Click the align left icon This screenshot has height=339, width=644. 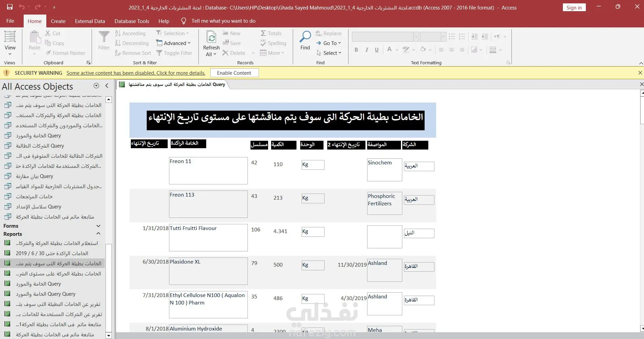pos(441,50)
